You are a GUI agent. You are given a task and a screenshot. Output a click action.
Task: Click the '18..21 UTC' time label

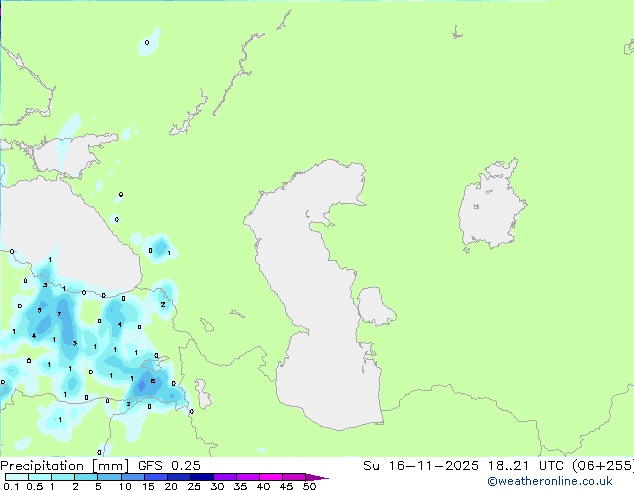pos(526,466)
